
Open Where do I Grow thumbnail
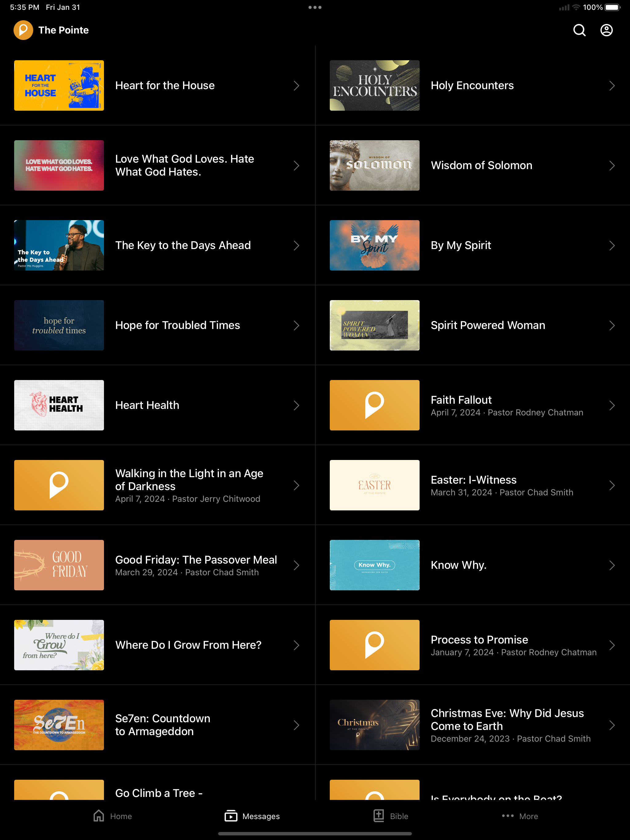[x=59, y=645]
